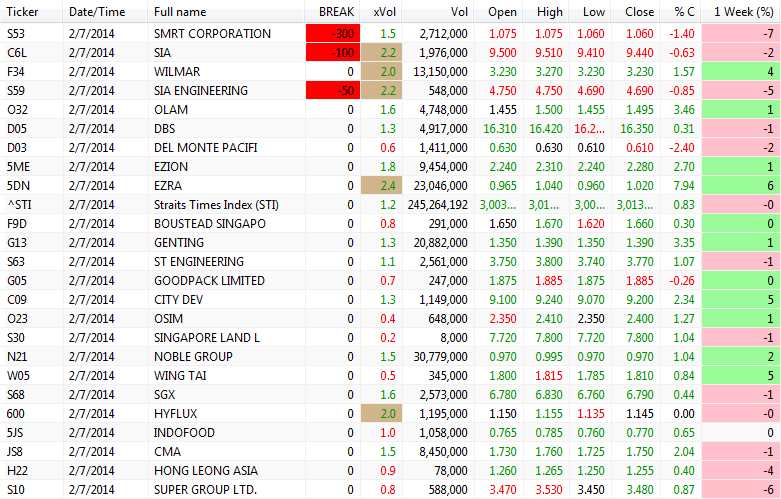Sort by the Vol column header
The width and height of the screenshot is (781, 499).
(458, 11)
